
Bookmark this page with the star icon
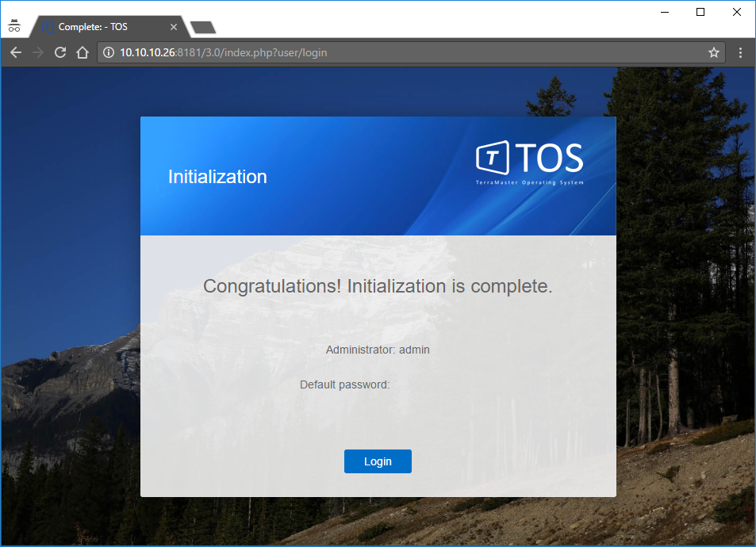714,52
